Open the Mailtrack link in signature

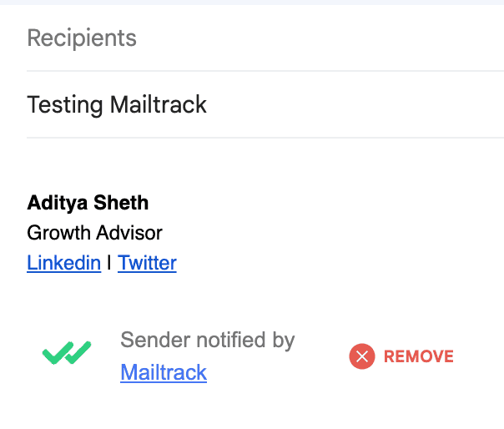pos(164,372)
